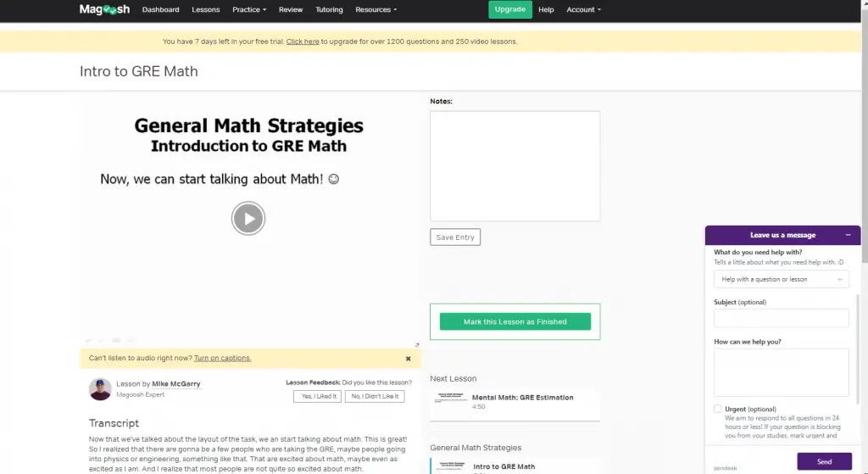Click inside the Notes text area
Viewport: 868px width, 474px height.
tap(515, 166)
